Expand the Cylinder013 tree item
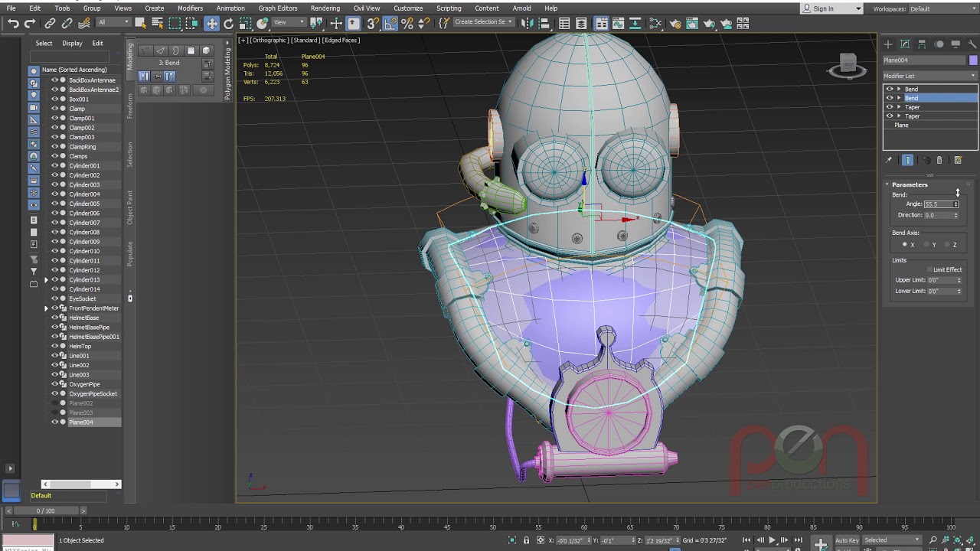Viewport: 980px width, 551px height. 46,280
